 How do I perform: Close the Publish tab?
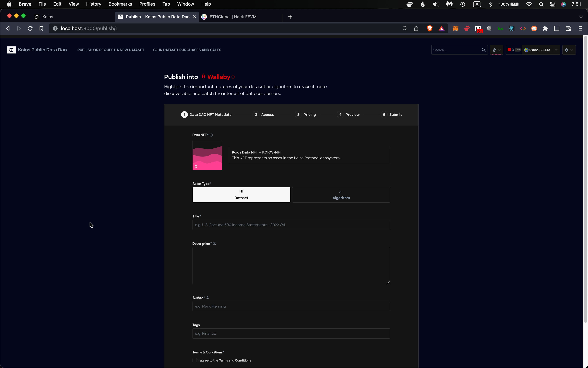point(194,17)
